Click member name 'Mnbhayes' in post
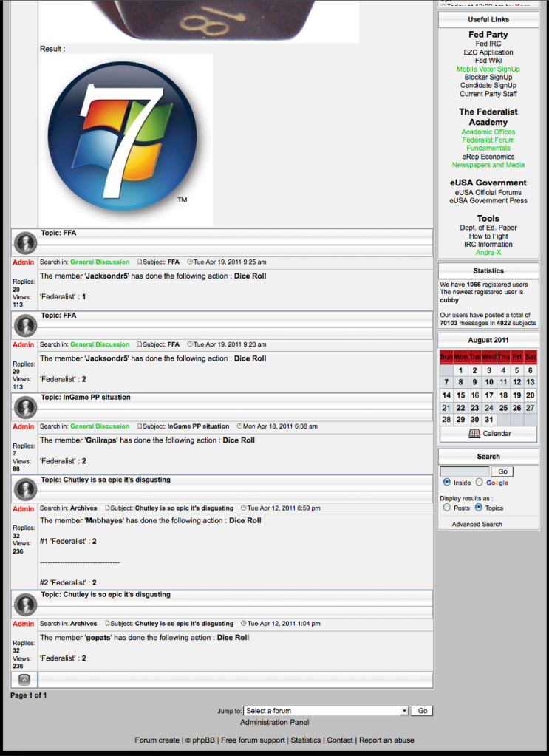549x756 pixels. (x=103, y=521)
